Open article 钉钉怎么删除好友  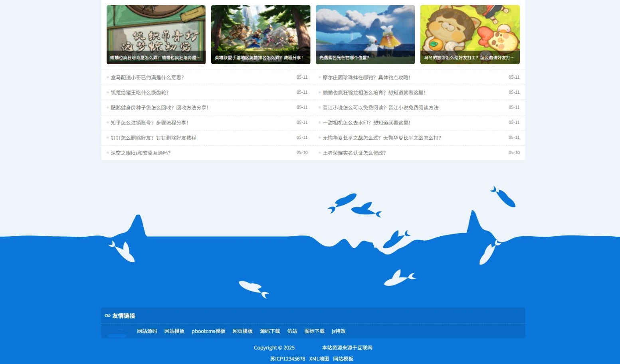[x=153, y=138]
